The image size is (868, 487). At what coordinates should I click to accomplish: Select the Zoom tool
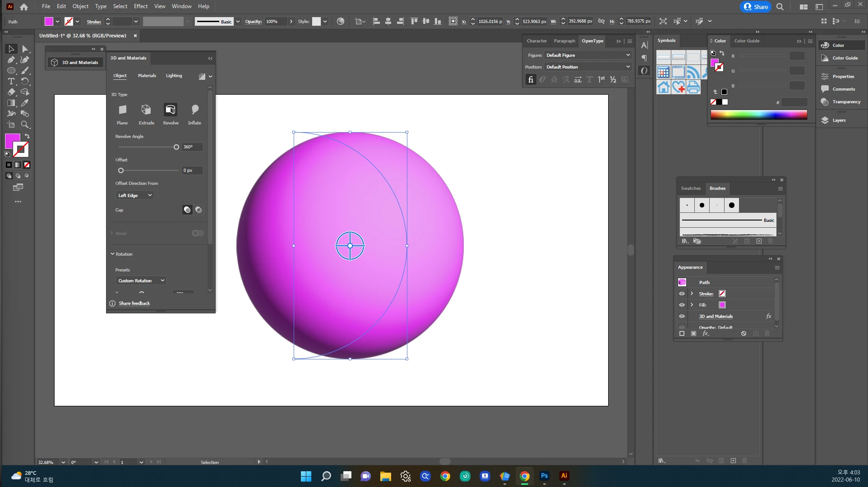pos(25,125)
